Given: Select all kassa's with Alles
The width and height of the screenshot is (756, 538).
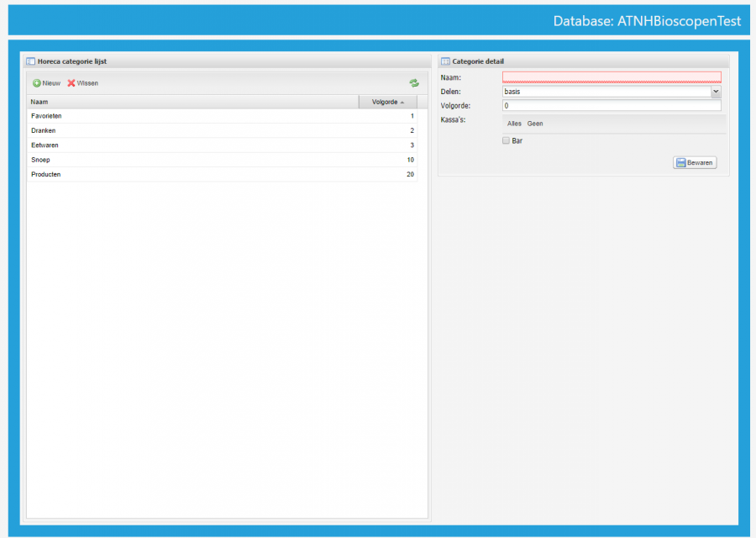Looking at the screenshot, I should tap(514, 124).
